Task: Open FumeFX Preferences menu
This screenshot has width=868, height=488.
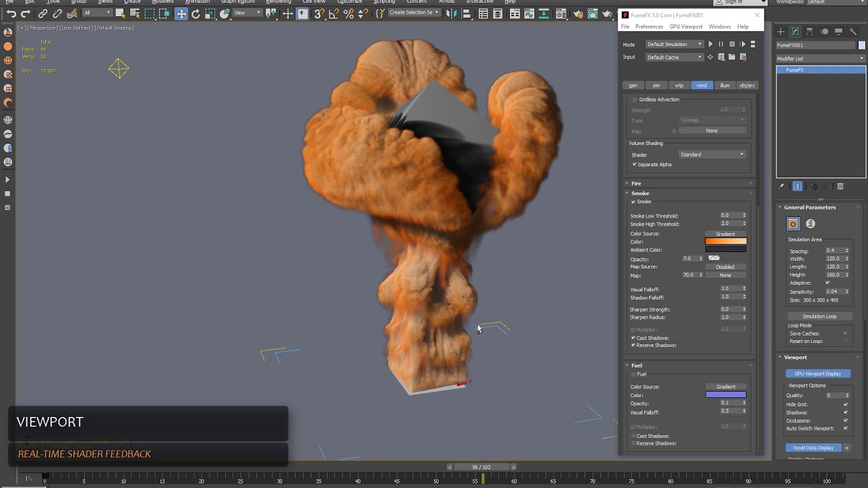Action: 649,26
